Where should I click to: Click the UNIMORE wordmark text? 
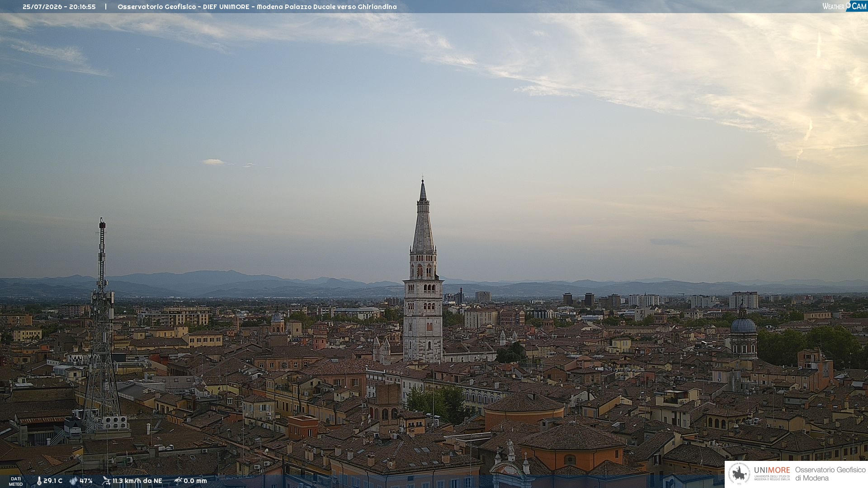772,470
